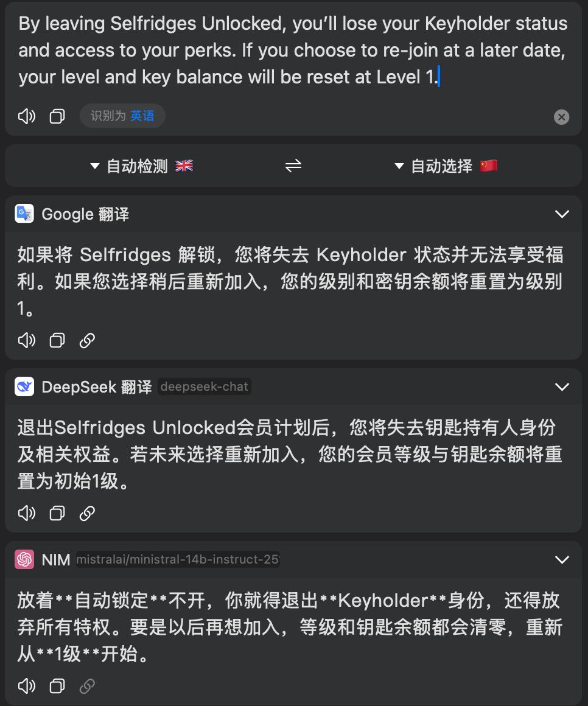The image size is (588, 706).
Task: Copy the DeepSeek translation result
Action: tap(57, 513)
